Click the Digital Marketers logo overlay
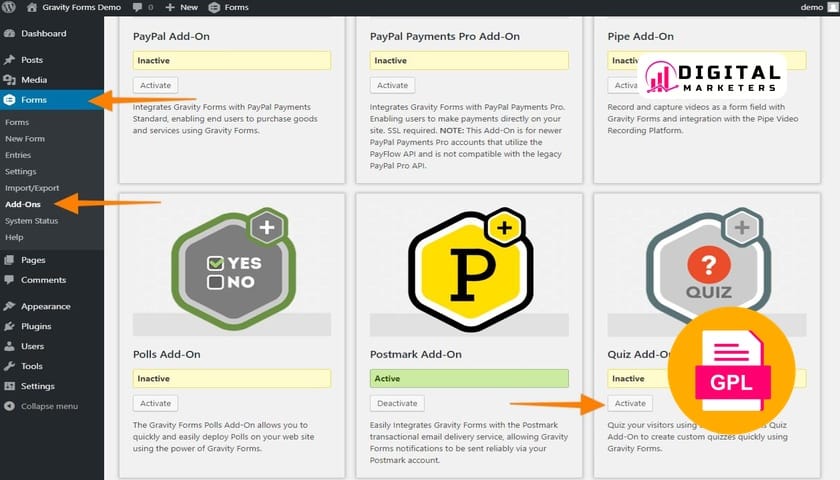This screenshot has width=840, height=480. pos(712,77)
